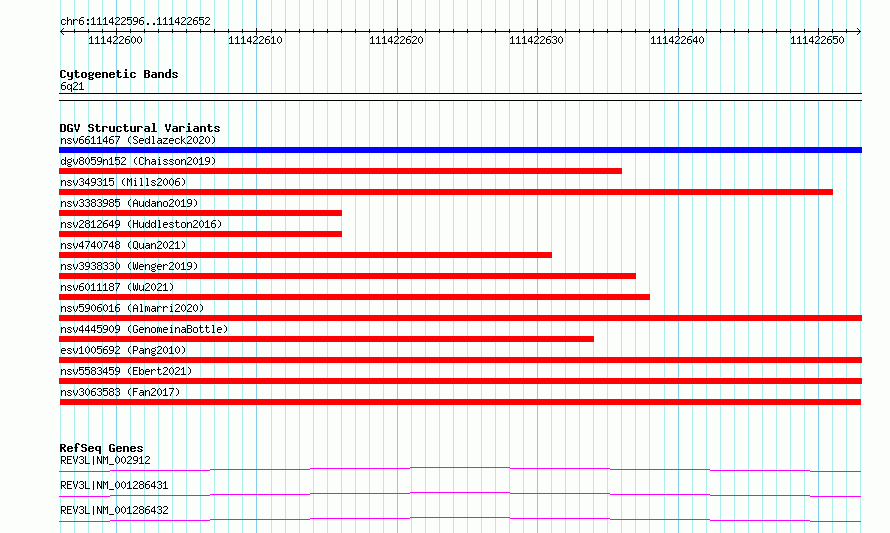This screenshot has height=533, width=890.
Task: Click the chr6:111422596..111422652 coordinate range text
Action: pyautogui.click(x=135, y=21)
